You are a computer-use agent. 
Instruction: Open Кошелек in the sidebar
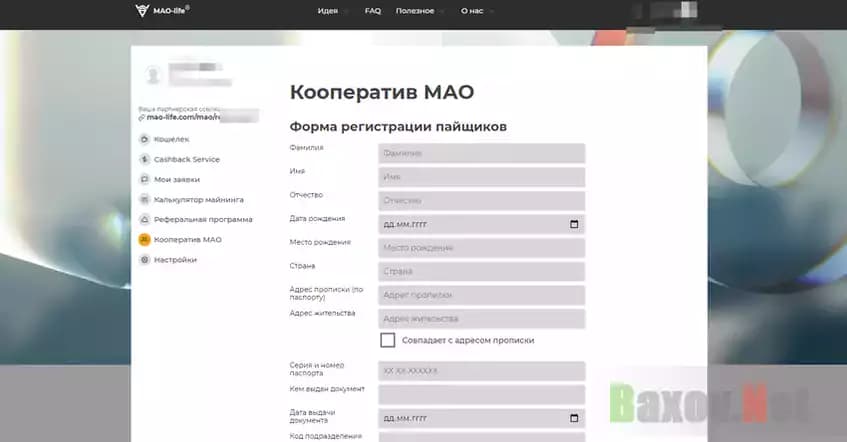pyautogui.click(x=172, y=139)
